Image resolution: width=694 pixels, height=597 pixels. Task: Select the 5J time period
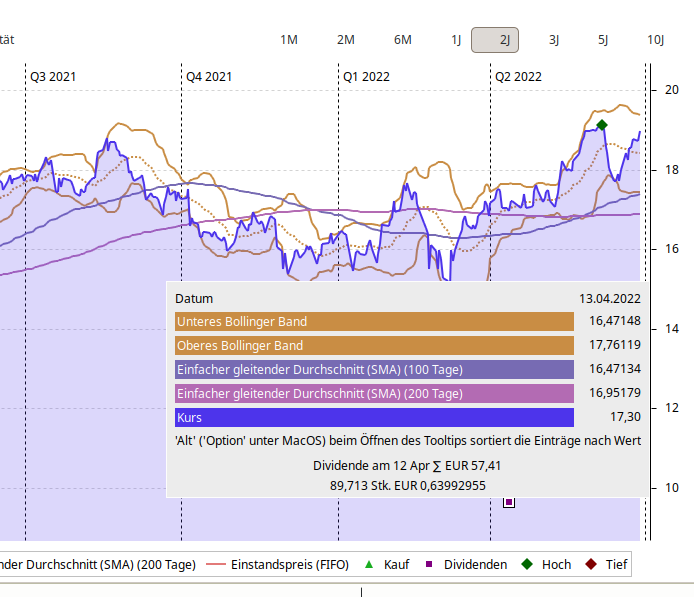[603, 40]
